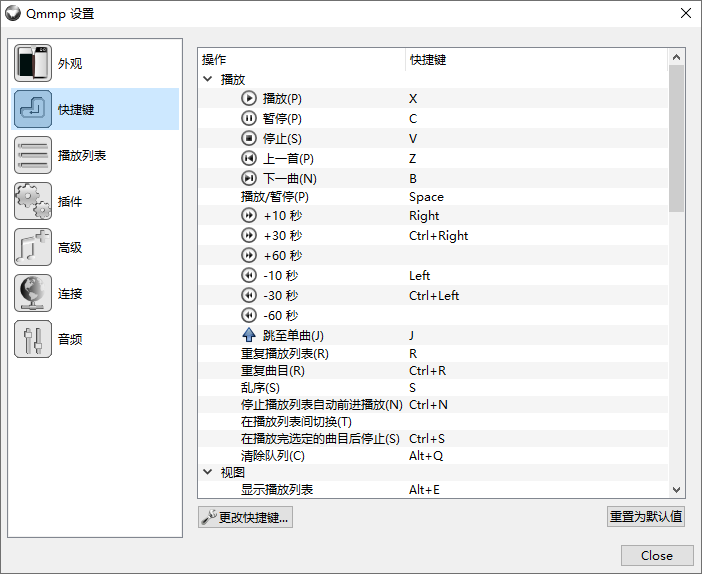Select the 快捷键 shortcuts sidebar icon
Viewport: 702px width, 574px height.
pyautogui.click(x=33, y=109)
